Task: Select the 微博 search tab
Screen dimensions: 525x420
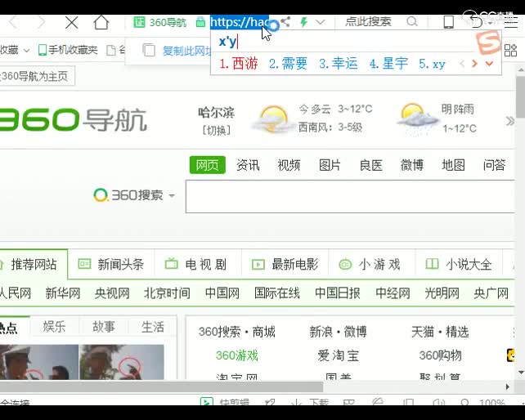Action: point(412,165)
